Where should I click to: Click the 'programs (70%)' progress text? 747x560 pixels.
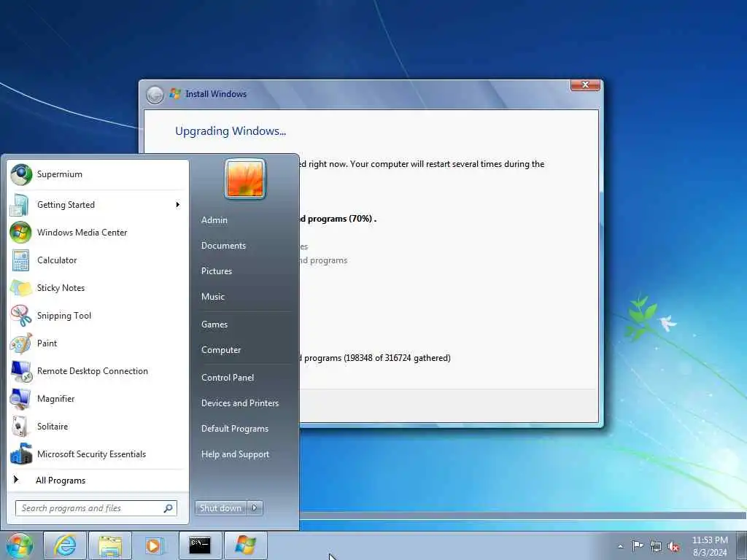point(340,219)
